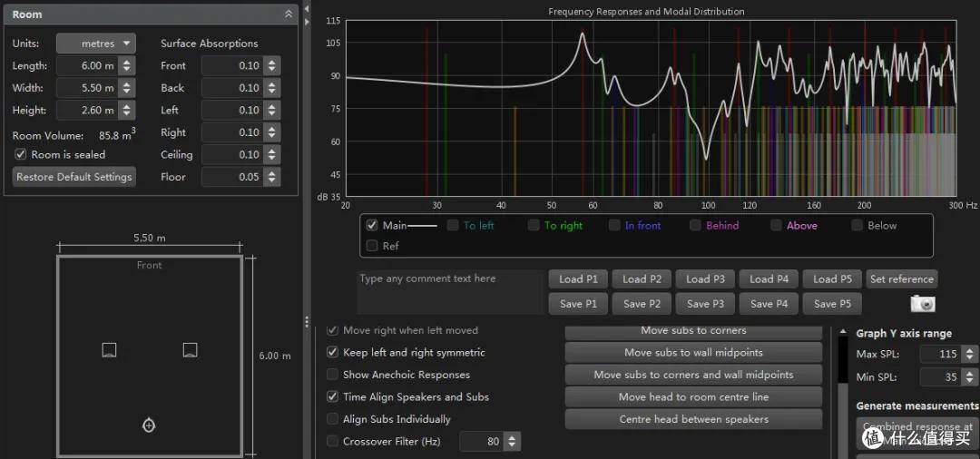Click the Floor absorption value 0.05
This screenshot has height=459, width=980.
(x=233, y=178)
